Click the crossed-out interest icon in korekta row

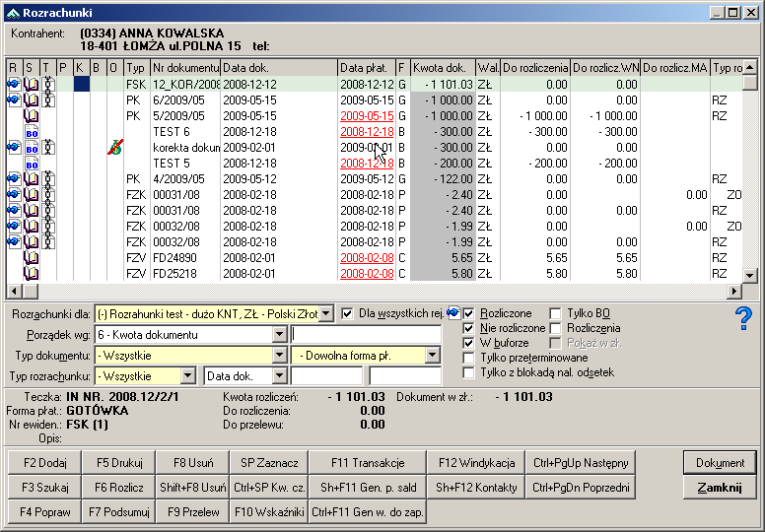click(115, 148)
